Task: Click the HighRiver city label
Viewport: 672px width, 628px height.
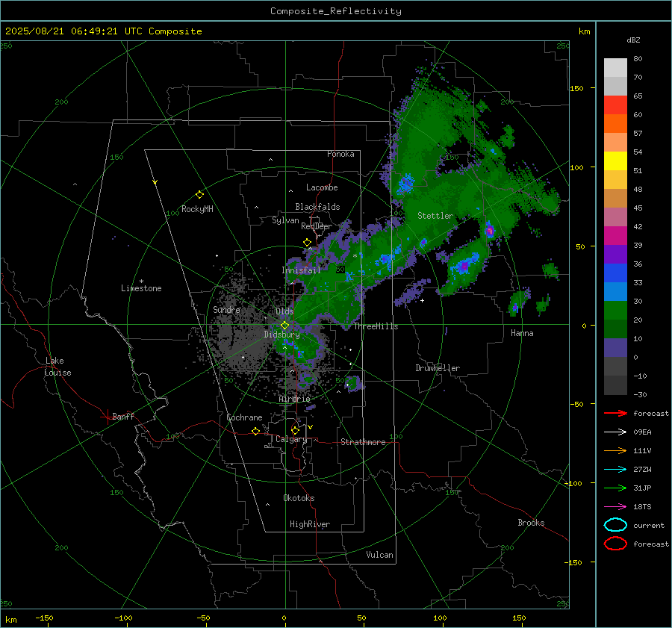Action: click(x=310, y=524)
